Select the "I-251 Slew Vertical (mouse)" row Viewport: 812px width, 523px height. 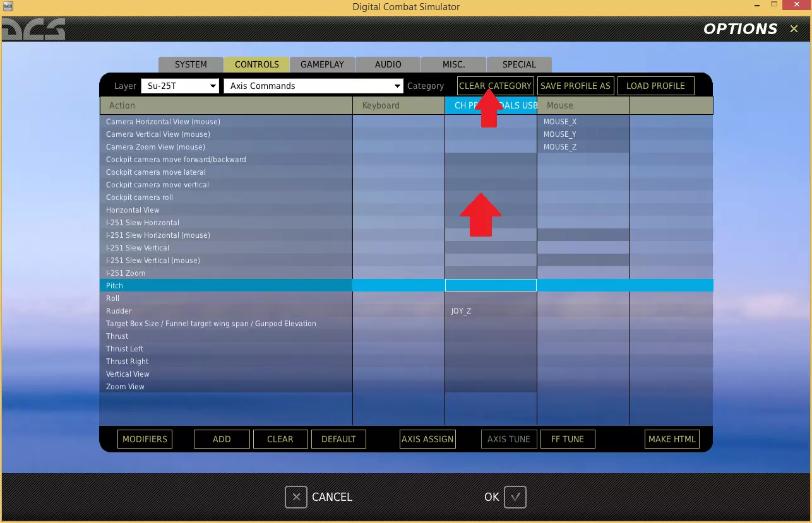226,261
